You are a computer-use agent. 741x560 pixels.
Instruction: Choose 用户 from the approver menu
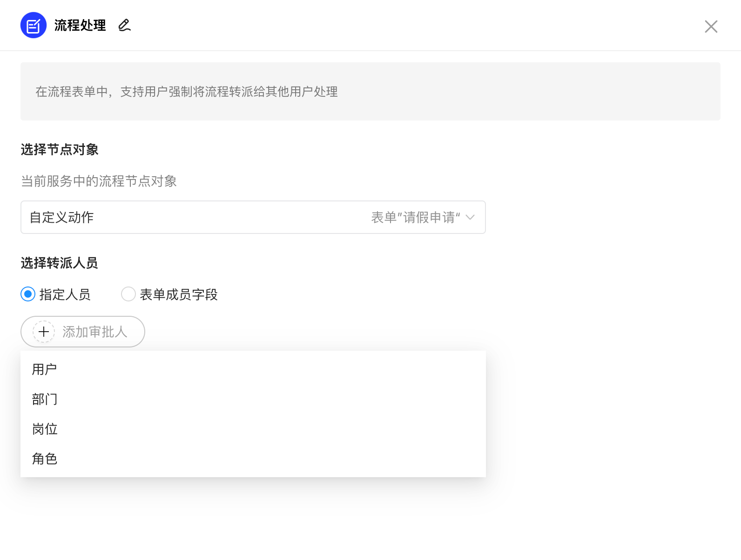pyautogui.click(x=45, y=369)
